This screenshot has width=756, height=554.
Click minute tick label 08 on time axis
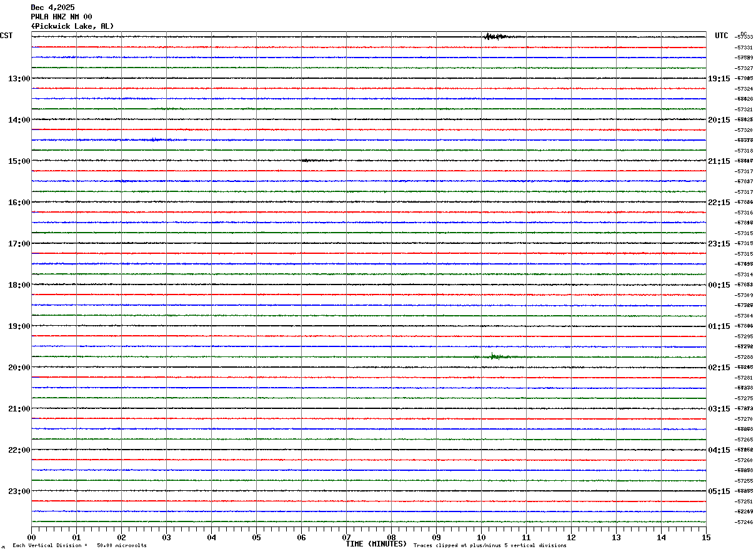coord(391,537)
